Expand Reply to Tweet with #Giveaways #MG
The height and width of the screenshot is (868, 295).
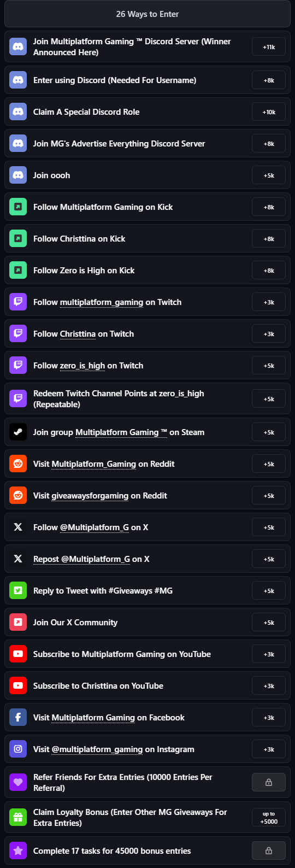point(147,591)
